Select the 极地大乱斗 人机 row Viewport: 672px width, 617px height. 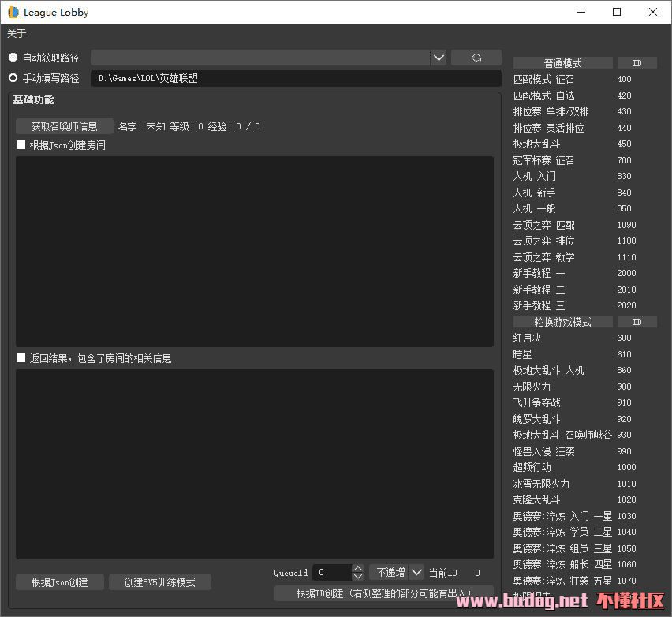549,371
